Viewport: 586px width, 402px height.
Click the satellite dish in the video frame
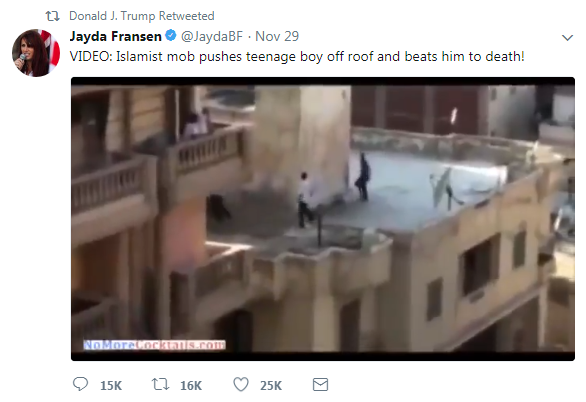click(443, 187)
